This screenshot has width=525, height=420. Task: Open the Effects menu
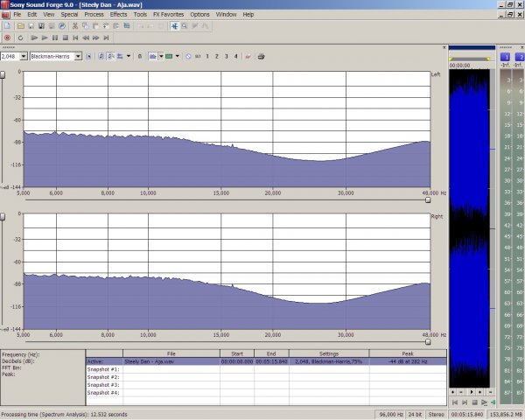click(118, 15)
